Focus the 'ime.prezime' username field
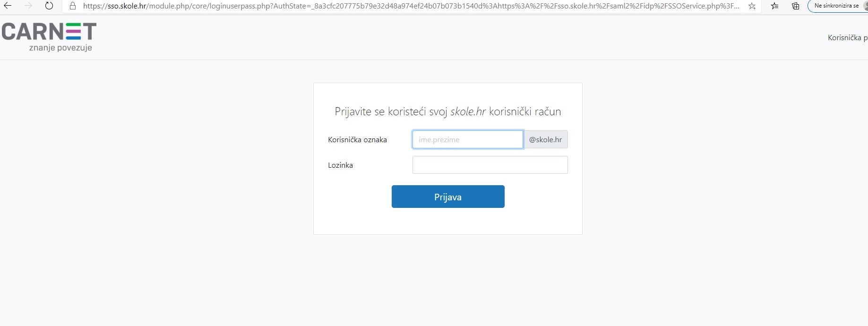Image resolution: width=868 pixels, height=326 pixels. coord(468,139)
